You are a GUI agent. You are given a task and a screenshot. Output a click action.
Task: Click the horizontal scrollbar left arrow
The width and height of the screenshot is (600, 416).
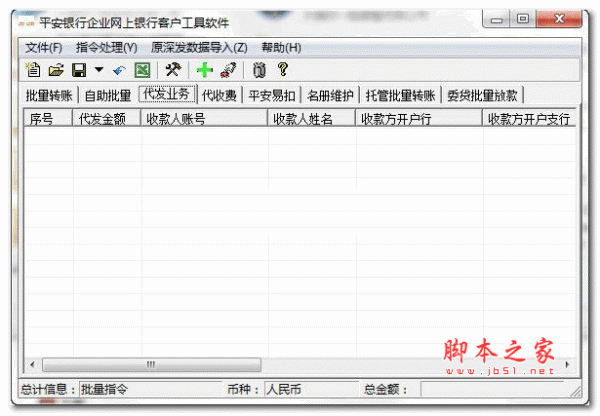point(32,364)
